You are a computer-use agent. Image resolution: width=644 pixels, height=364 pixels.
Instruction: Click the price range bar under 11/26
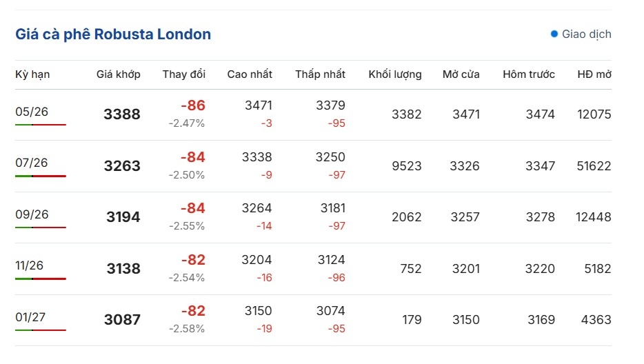[x=41, y=279]
